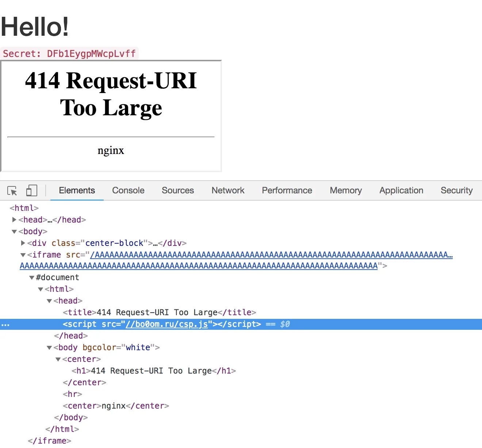Click the white bgcolor attribute value
Image resolution: width=482 pixels, height=448 pixels.
(138, 347)
